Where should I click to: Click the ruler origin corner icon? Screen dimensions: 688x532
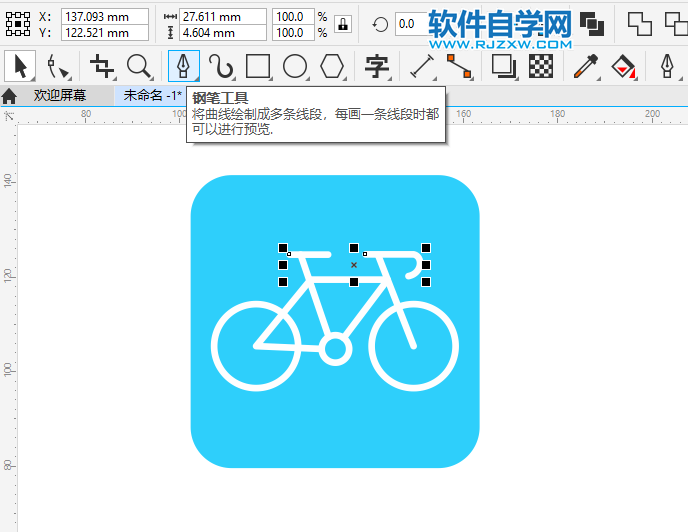point(9,117)
